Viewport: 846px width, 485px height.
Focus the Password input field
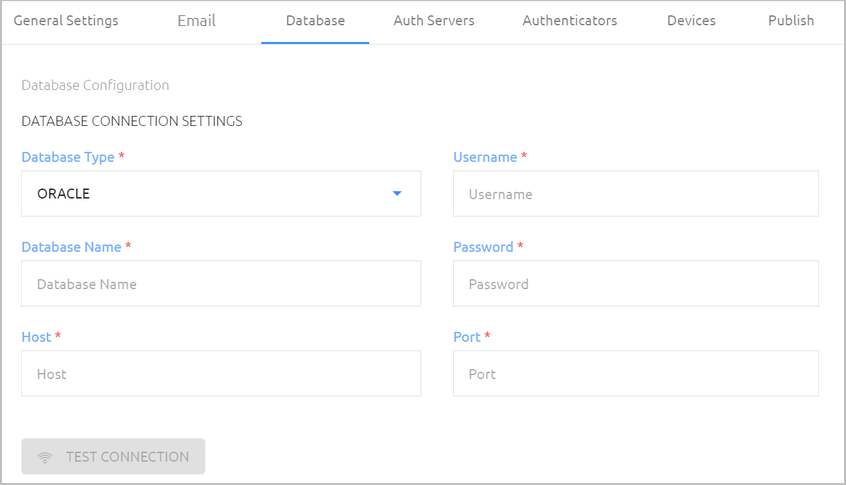[x=636, y=284]
